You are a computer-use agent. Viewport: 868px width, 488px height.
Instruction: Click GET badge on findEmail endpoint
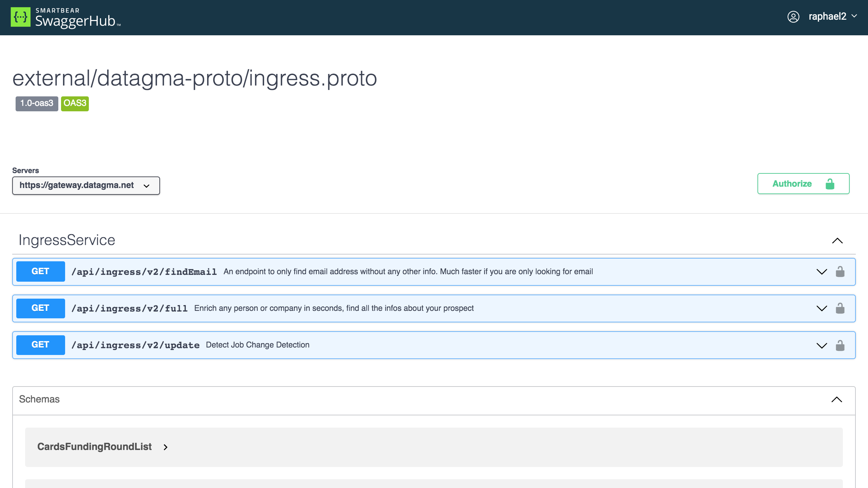pyautogui.click(x=41, y=271)
